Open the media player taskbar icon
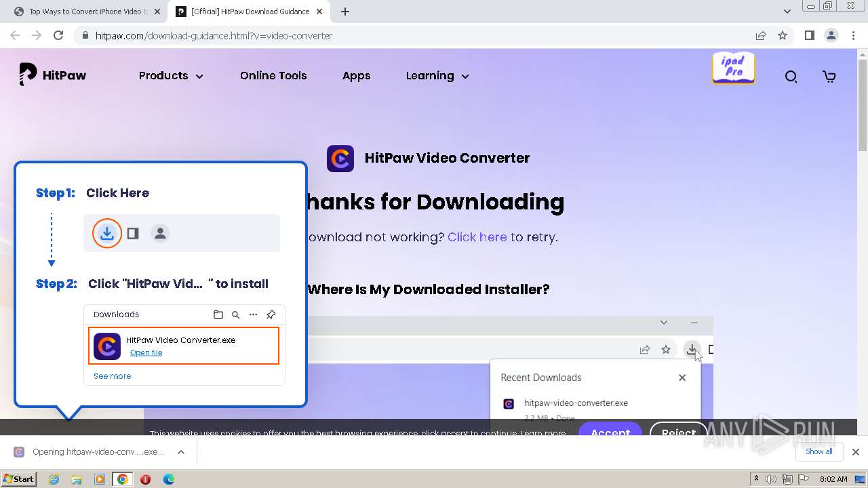 tap(100, 479)
